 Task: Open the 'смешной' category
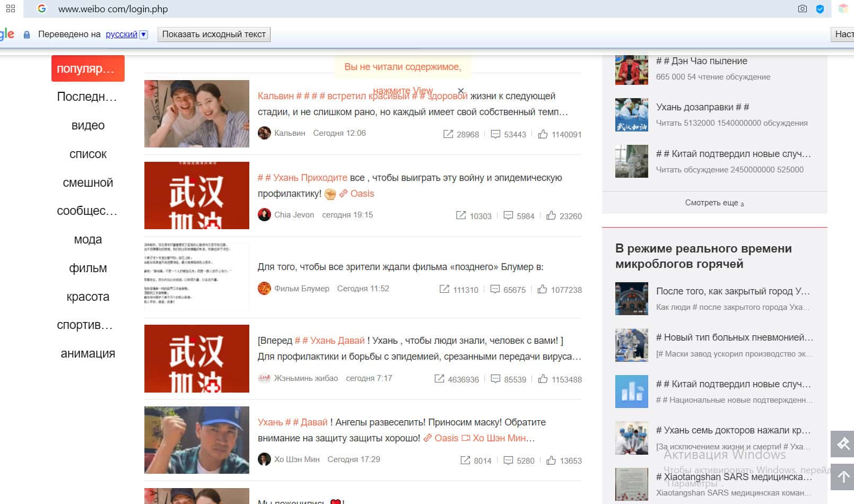[88, 183]
